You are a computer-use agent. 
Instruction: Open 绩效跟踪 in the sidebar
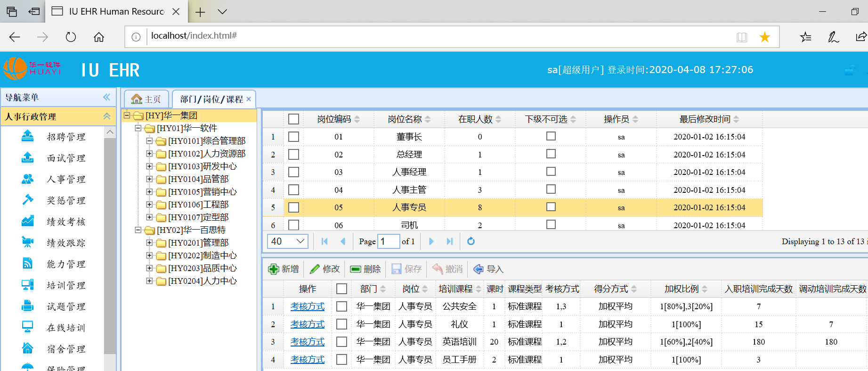point(66,243)
